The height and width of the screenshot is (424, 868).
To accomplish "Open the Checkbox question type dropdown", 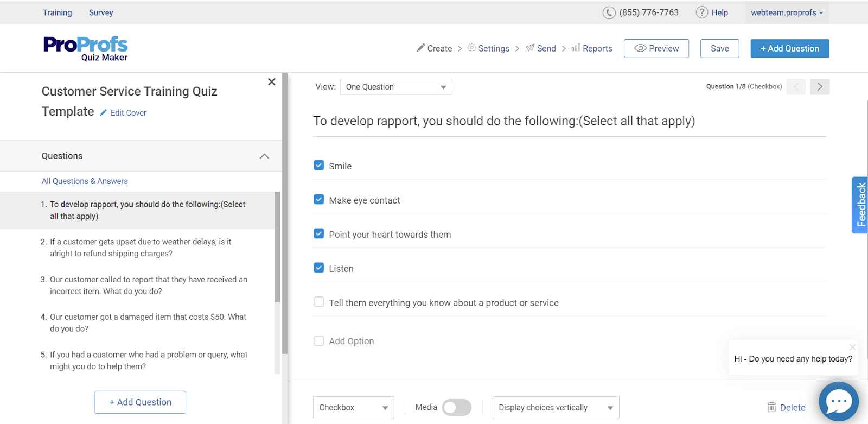I will coord(354,408).
